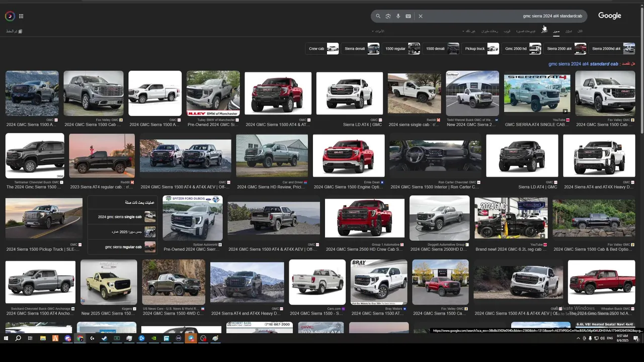
Task: Switch to the Images tab
Action: point(556,31)
